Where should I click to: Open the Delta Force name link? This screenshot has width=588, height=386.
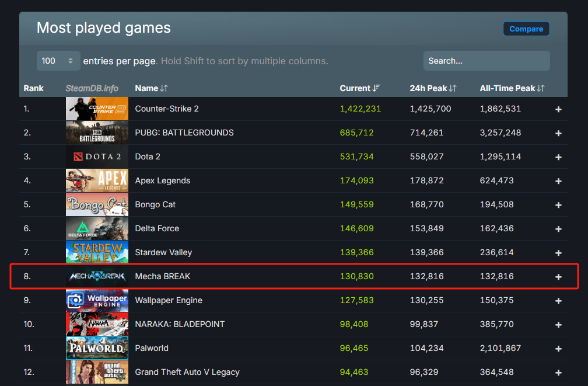[x=157, y=228]
